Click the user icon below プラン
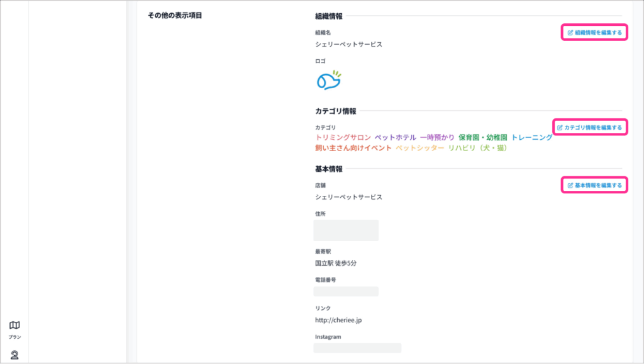This screenshot has width=644, height=364. tap(14, 355)
